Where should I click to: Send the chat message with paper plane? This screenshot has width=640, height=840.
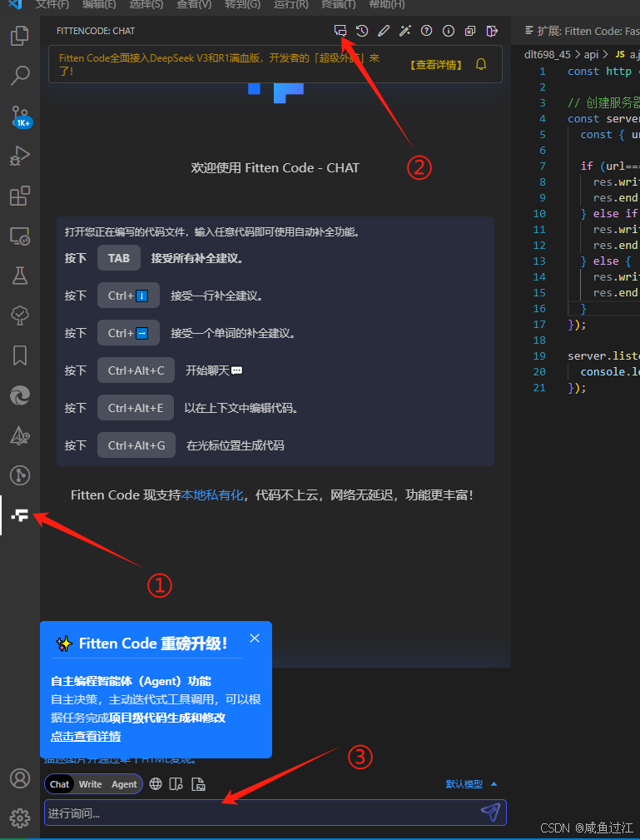(x=490, y=813)
